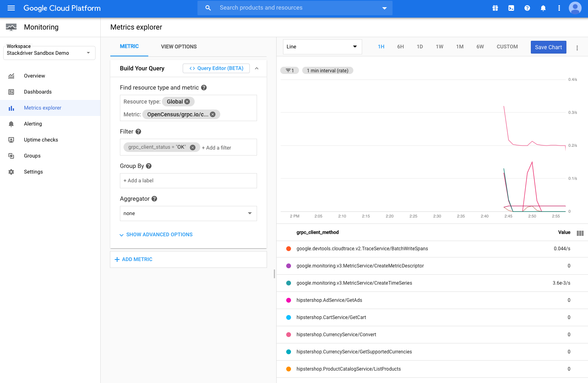The image size is (588, 383).
Task: Click the Add a label field
Action: coord(188,181)
